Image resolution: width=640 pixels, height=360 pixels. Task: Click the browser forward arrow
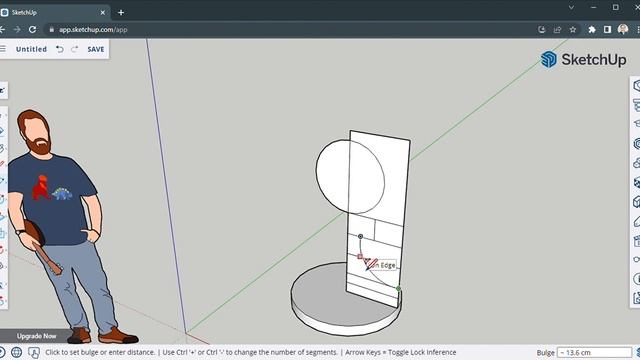coord(17,29)
